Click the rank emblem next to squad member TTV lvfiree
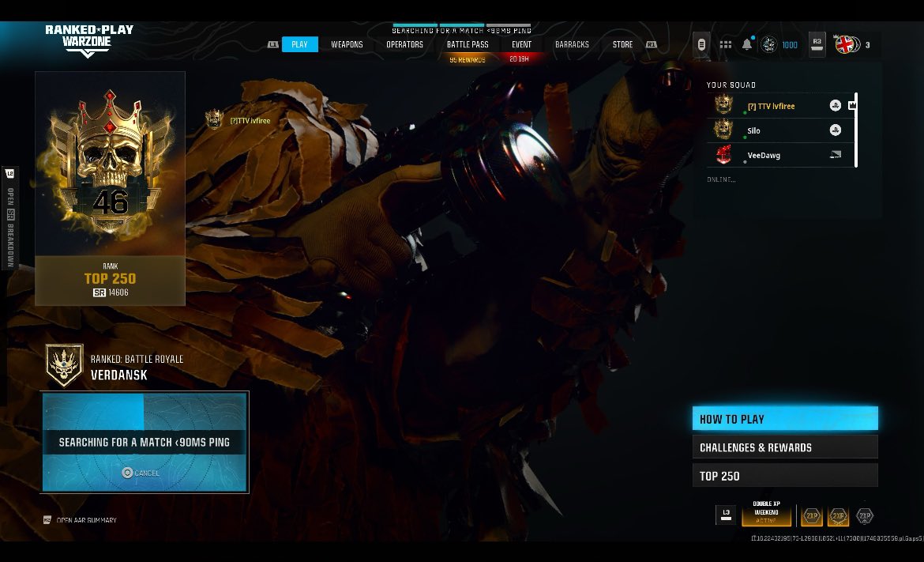Viewport: 924px width, 562px height. pos(723,105)
